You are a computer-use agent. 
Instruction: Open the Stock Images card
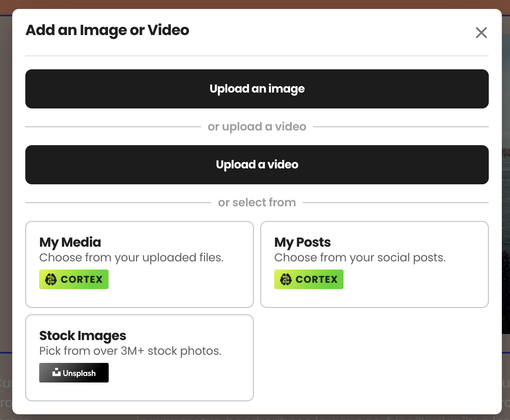140,358
